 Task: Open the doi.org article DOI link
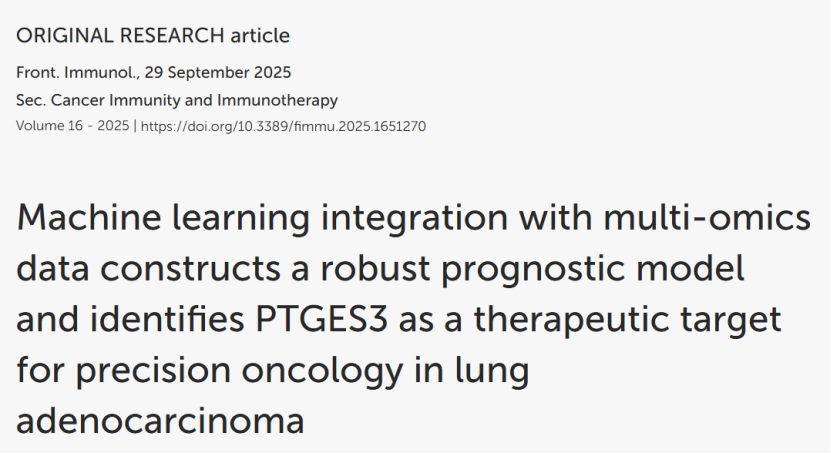click(x=283, y=127)
